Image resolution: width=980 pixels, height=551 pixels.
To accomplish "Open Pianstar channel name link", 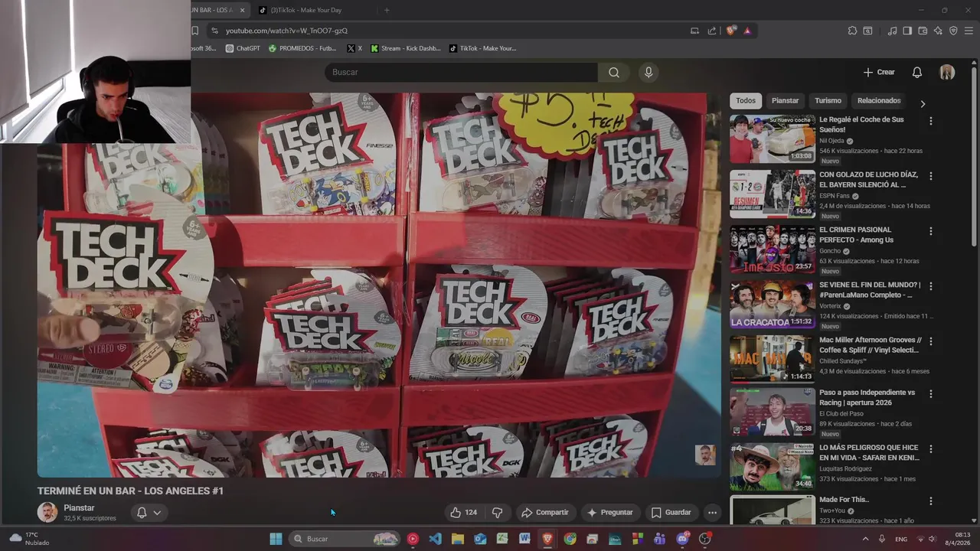I will [79, 507].
